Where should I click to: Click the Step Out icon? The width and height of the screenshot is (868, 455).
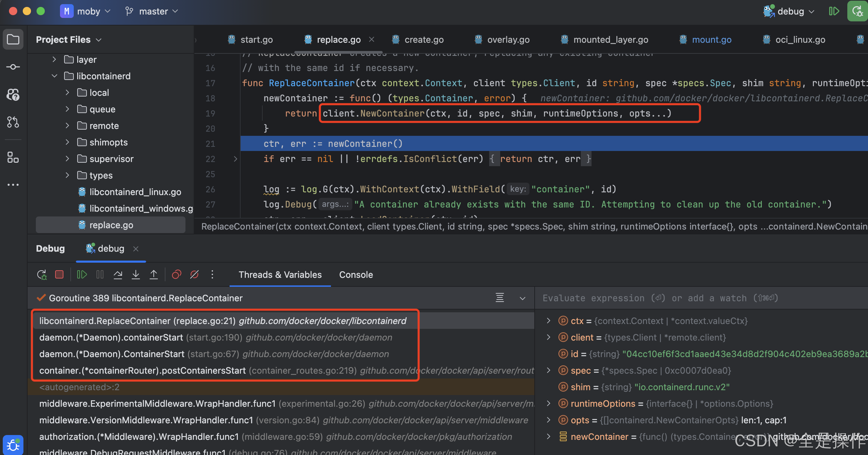pyautogui.click(x=154, y=275)
